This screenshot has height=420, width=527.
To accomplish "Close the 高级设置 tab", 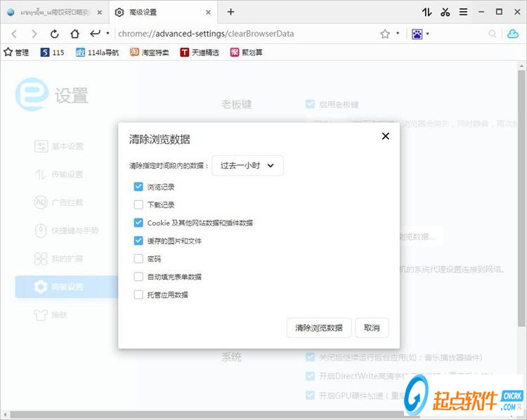I will coord(208,13).
